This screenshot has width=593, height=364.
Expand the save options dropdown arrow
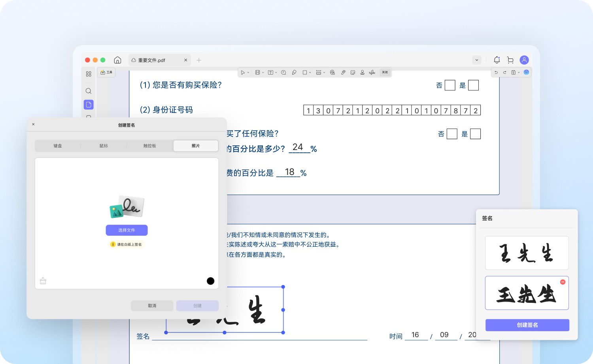point(519,73)
